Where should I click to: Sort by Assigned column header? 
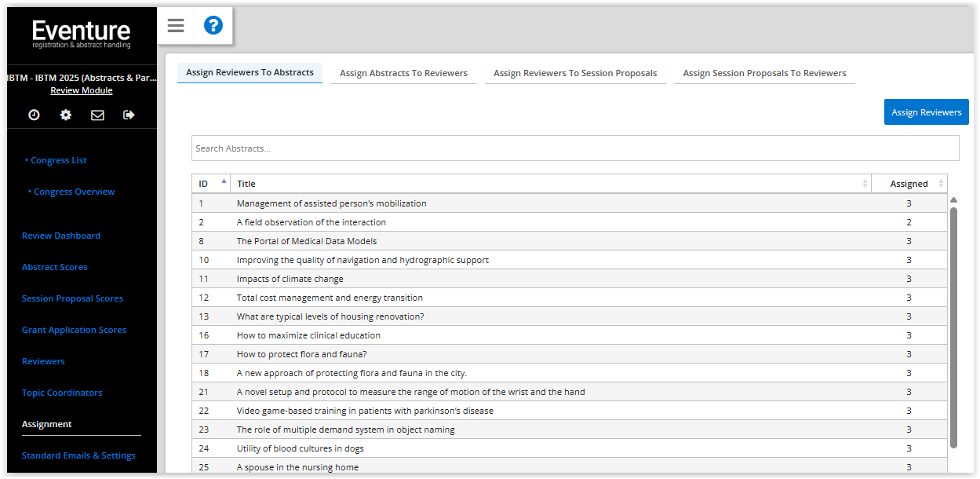[909, 184]
